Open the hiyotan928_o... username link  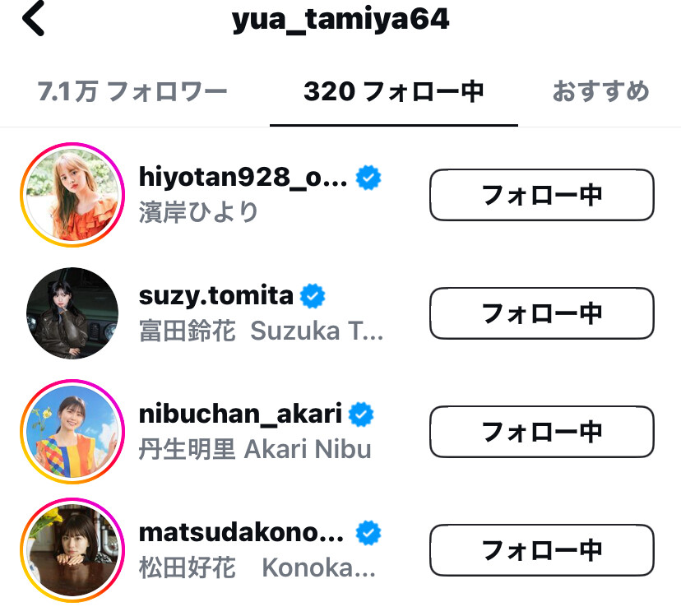coord(243,178)
